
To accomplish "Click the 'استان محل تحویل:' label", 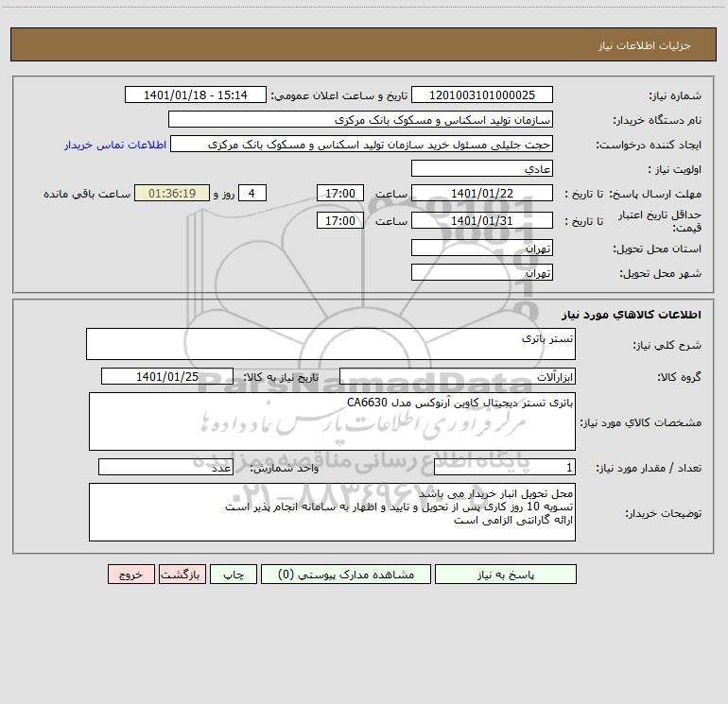I will click(657, 249).
